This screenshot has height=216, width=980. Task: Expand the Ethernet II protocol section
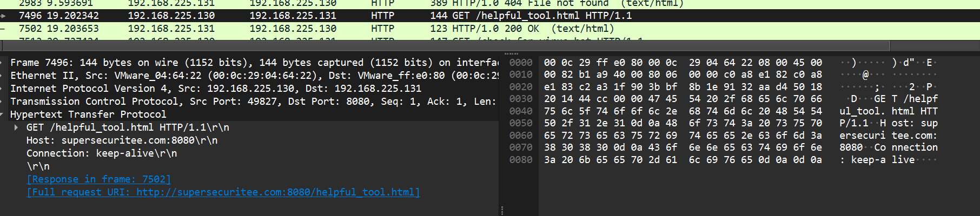(3, 76)
